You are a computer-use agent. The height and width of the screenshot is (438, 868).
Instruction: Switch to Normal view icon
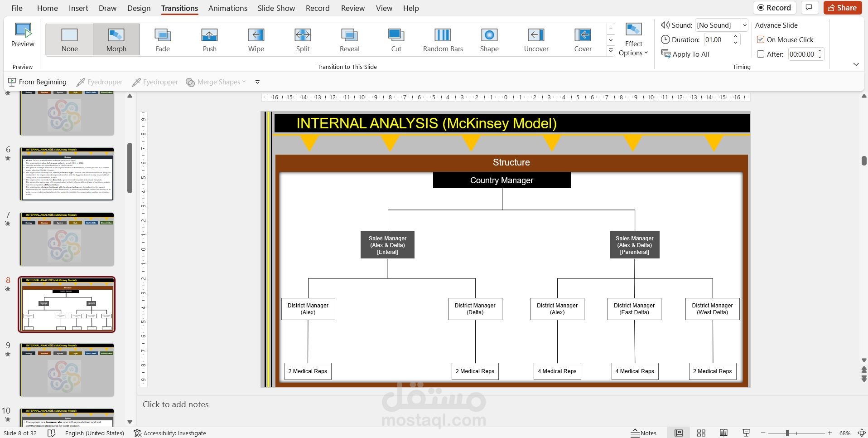click(x=679, y=433)
